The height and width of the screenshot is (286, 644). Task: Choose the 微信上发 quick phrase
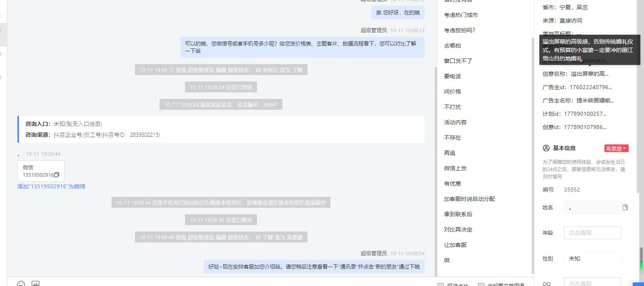tap(455, 168)
